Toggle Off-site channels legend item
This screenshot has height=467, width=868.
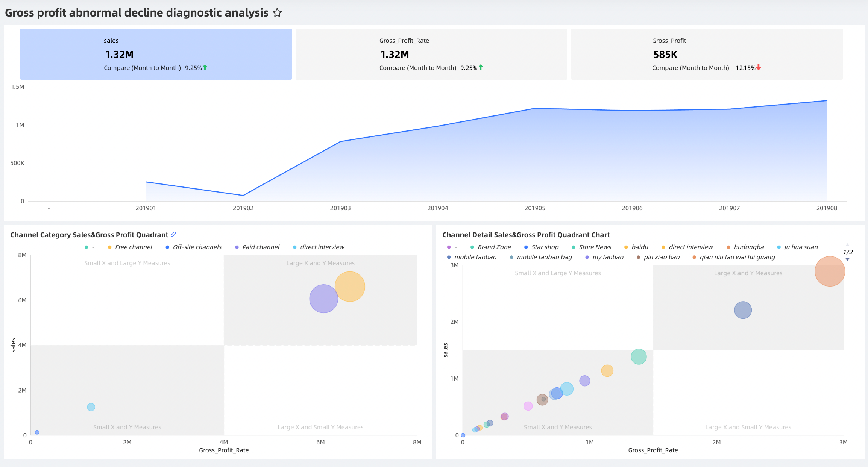(x=197, y=247)
